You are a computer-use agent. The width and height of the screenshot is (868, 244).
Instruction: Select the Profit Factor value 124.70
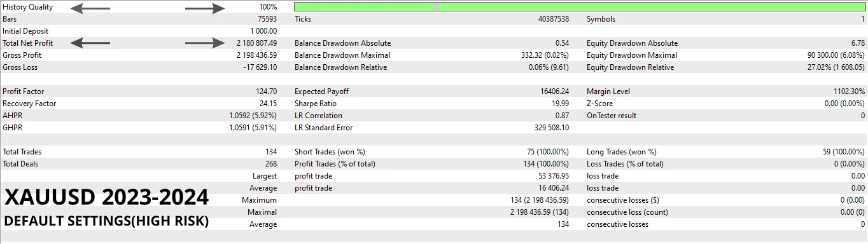[x=267, y=91]
